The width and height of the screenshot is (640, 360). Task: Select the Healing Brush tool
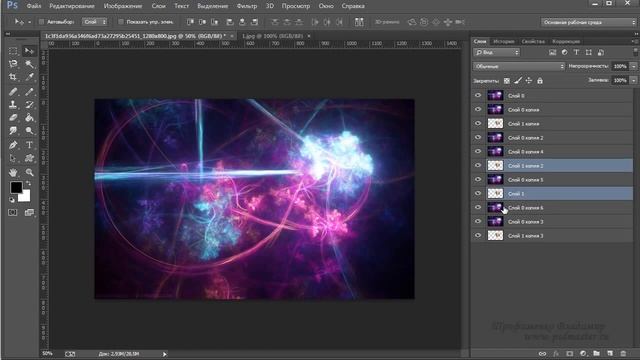click(x=13, y=92)
